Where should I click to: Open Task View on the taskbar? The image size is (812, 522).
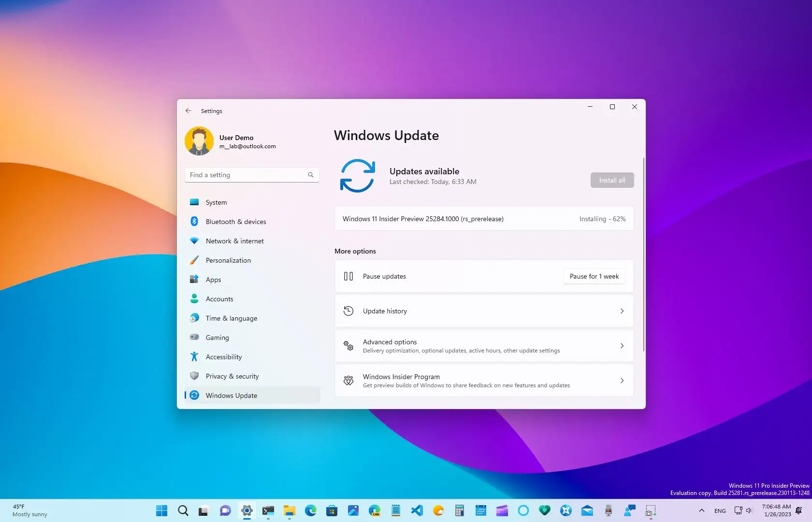203,510
